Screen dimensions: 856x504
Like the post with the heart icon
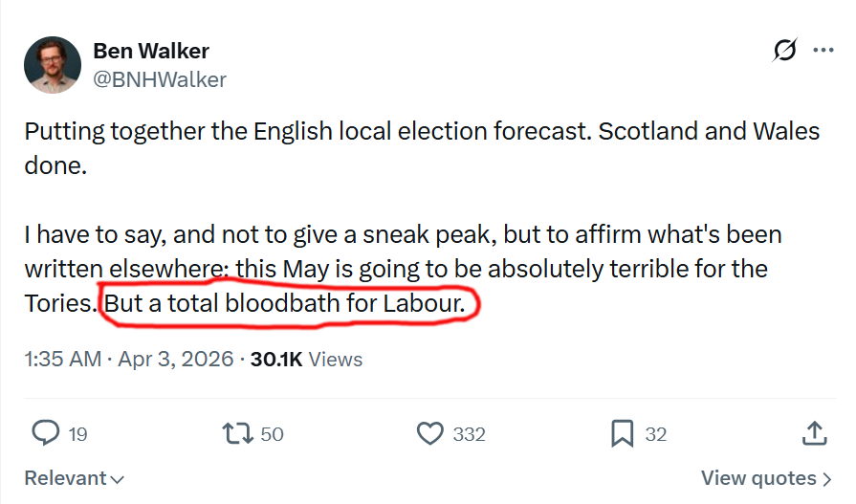pos(431,433)
